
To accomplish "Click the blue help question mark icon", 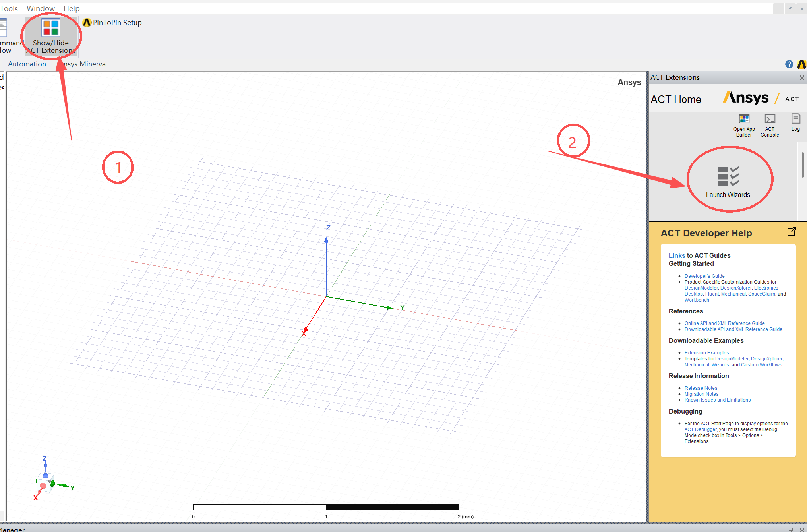I will click(789, 64).
